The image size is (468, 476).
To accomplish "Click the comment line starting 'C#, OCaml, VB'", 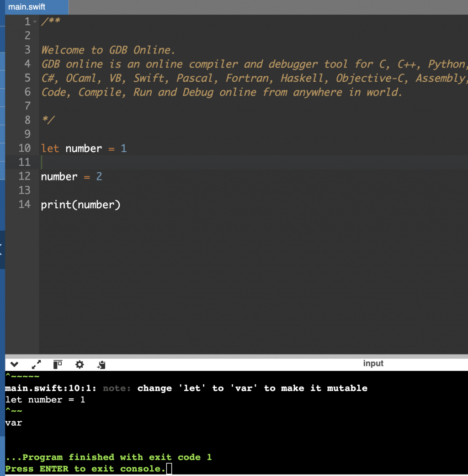I will tap(255, 78).
